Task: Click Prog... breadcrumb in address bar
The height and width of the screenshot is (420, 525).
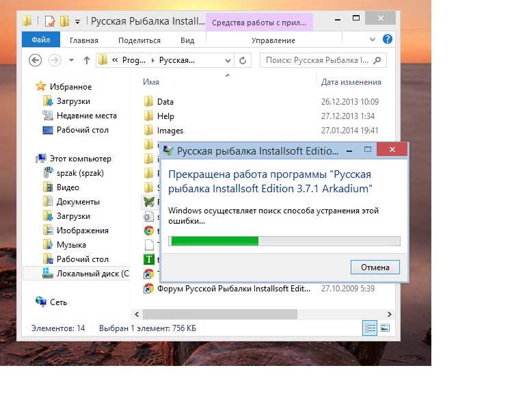Action: (x=133, y=60)
